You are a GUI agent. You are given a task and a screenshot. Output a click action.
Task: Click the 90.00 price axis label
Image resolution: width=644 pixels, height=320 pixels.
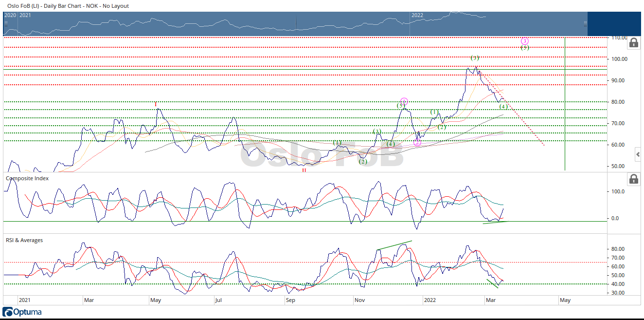tap(618, 80)
